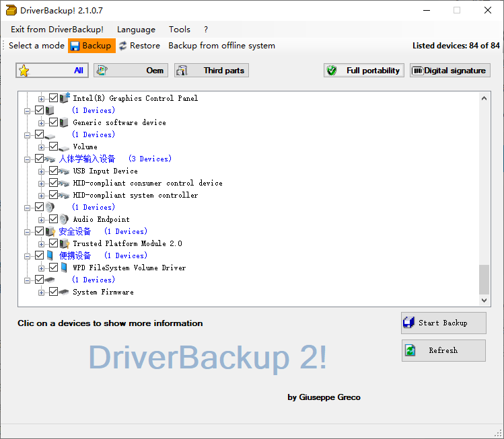Click the Intel(R) Graphics Control Panel device icon

point(65,98)
